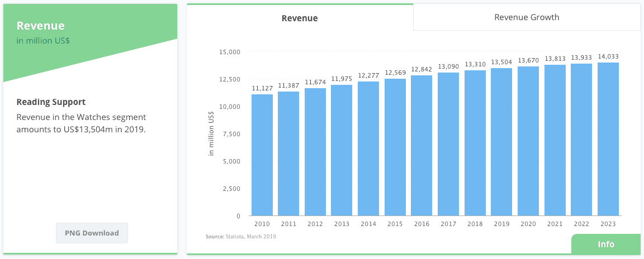Click the green Revenue header panel
The height and width of the screenshot is (259, 644).
point(89,39)
